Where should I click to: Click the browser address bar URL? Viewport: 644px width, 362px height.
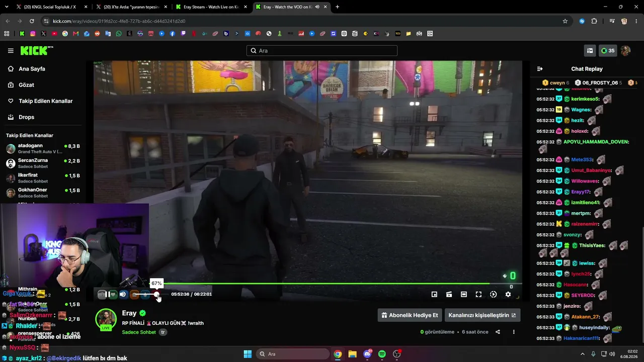[119, 21]
